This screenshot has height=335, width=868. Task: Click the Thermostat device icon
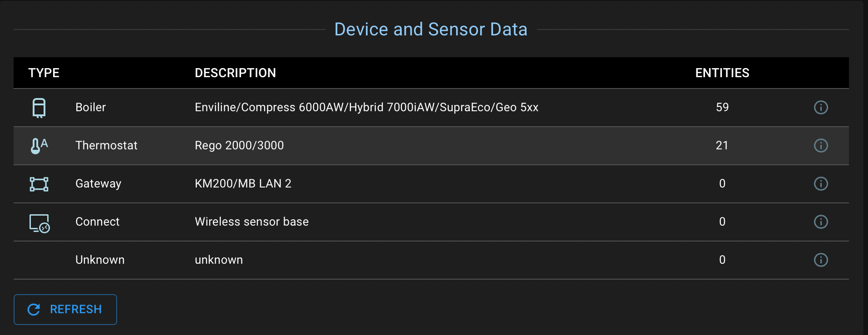click(39, 146)
